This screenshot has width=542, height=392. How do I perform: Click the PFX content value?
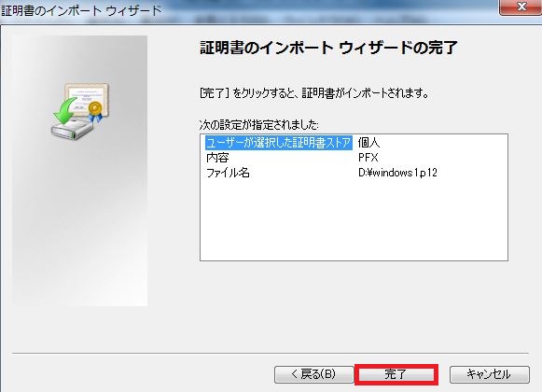pyautogui.click(x=368, y=158)
